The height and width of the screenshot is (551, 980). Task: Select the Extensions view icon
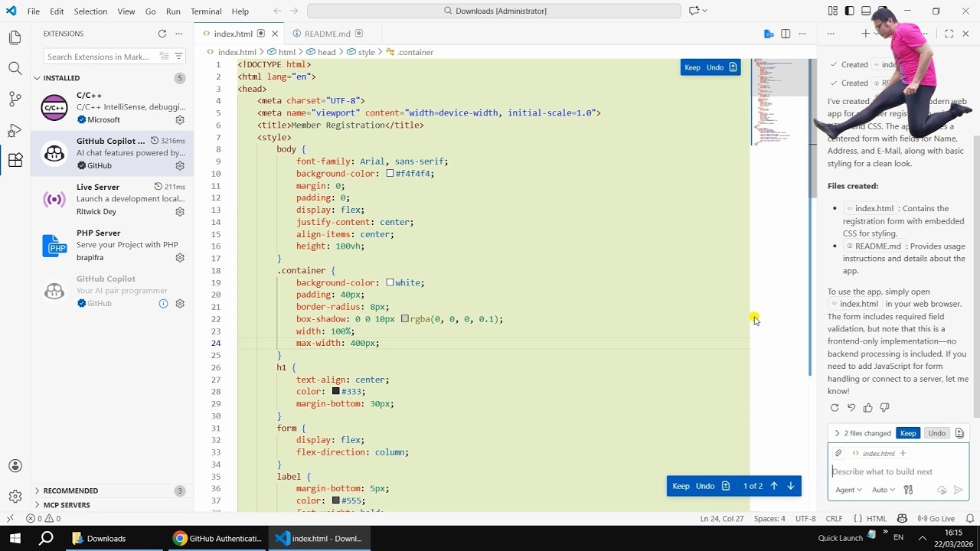click(x=15, y=160)
